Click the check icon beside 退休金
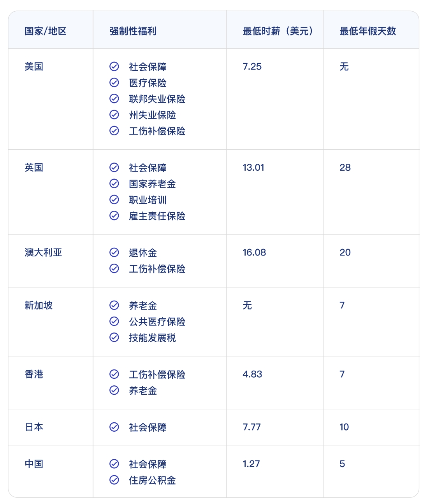Viewport: 429px width, 504px height. coord(114,252)
